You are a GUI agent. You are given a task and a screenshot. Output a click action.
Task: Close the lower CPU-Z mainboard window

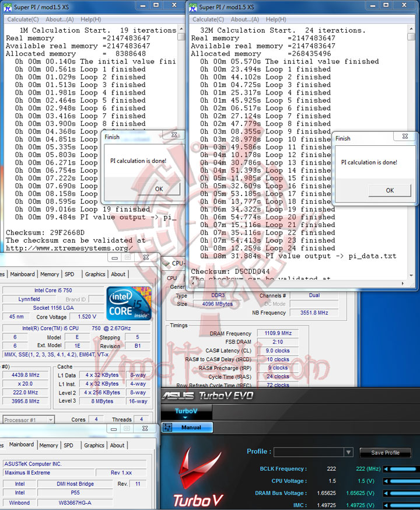[145, 429]
